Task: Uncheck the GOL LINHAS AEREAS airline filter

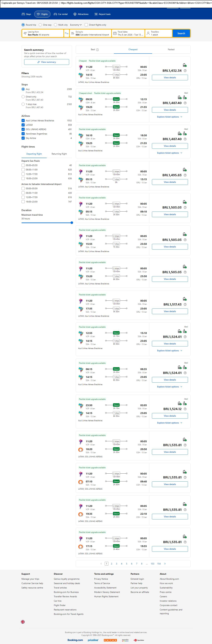Action: pyautogui.click(x=23, y=129)
